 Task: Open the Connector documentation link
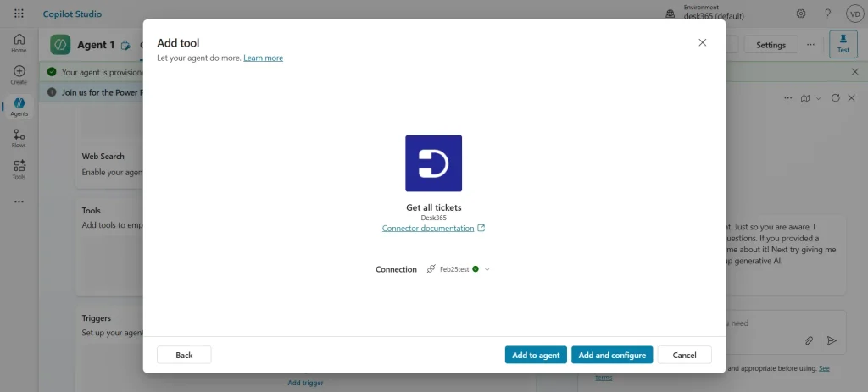coord(428,229)
